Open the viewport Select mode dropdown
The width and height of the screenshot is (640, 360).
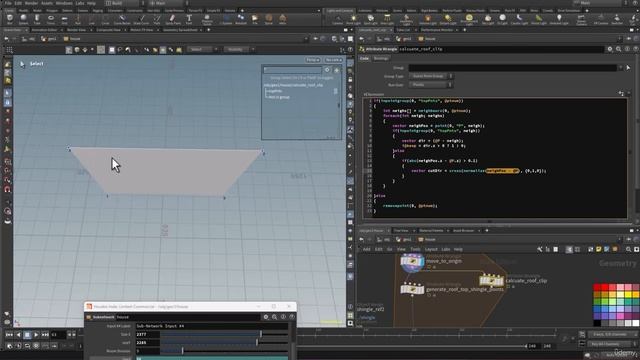(x=202, y=49)
